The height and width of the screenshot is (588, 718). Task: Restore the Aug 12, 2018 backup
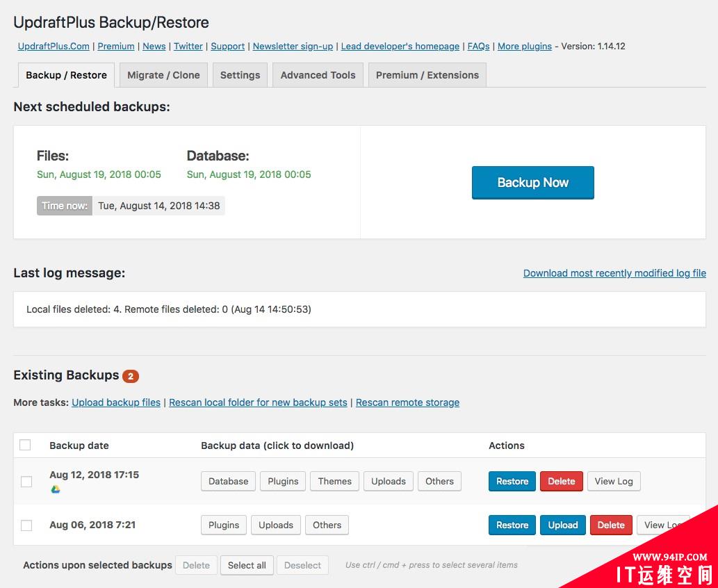click(x=512, y=481)
